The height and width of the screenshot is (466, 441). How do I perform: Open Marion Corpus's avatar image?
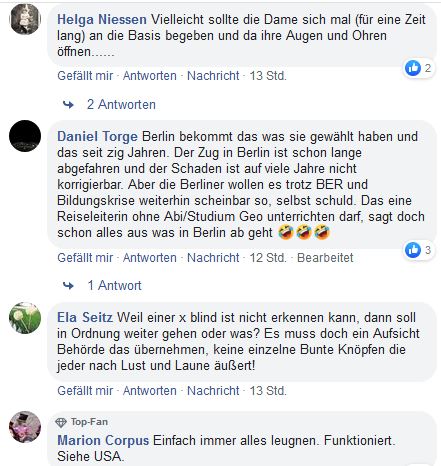(25, 427)
